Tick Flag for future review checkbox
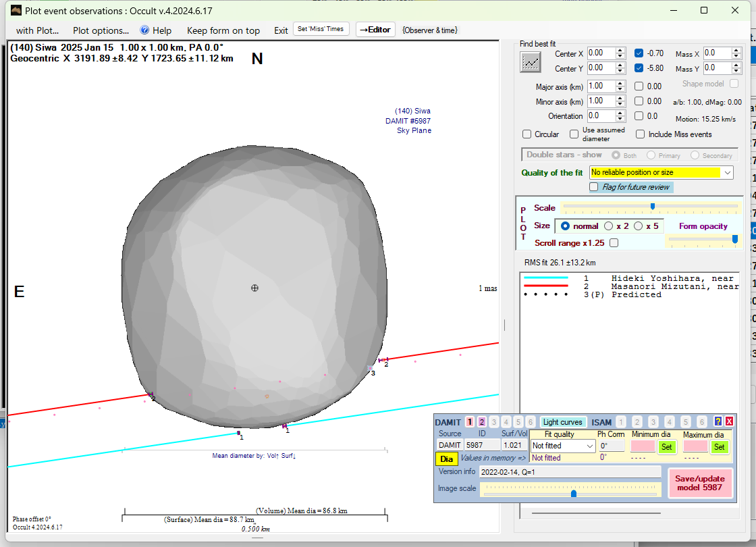 point(594,187)
